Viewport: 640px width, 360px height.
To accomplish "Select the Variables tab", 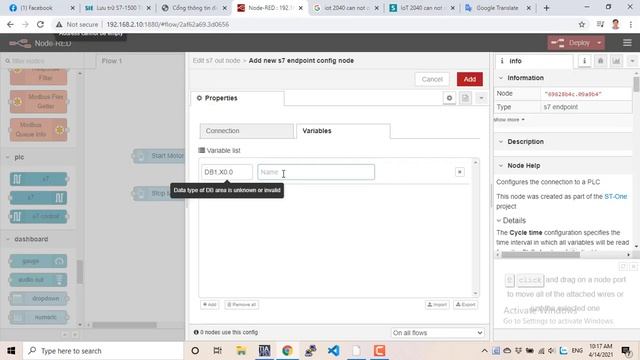I will (x=343, y=131).
